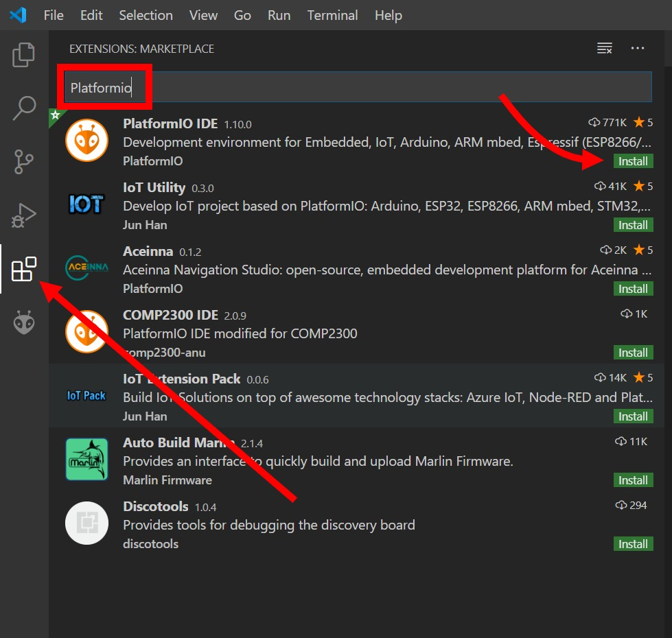This screenshot has height=638, width=672.
Task: Click the Aceinna extension logo
Action: pos(86,268)
